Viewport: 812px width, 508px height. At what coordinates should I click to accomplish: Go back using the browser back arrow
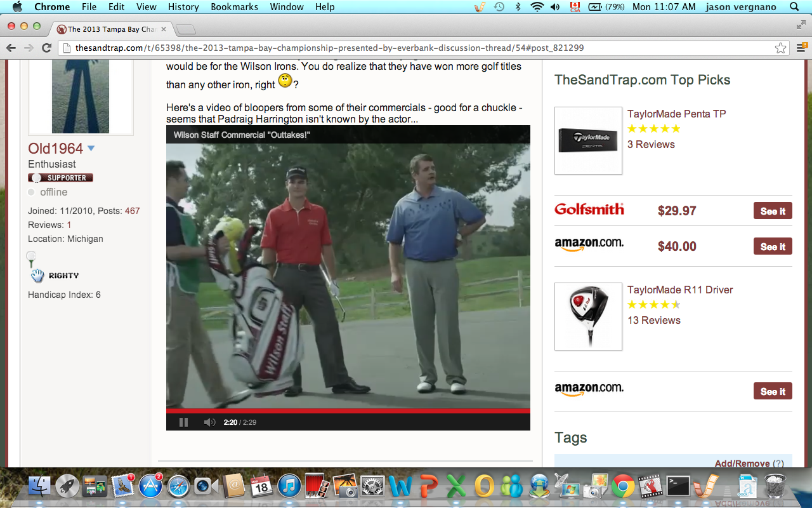[11, 48]
